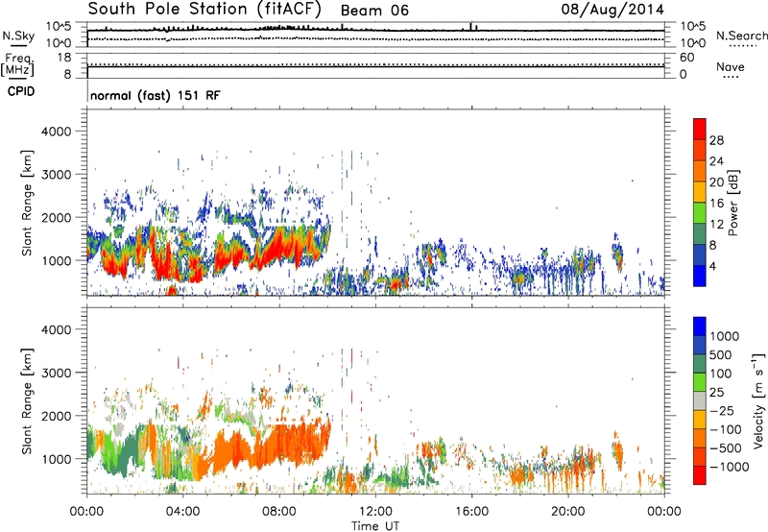The height and width of the screenshot is (532, 768).
Task: Click the 'Power [dB]' color bar title
Action: [733, 203]
